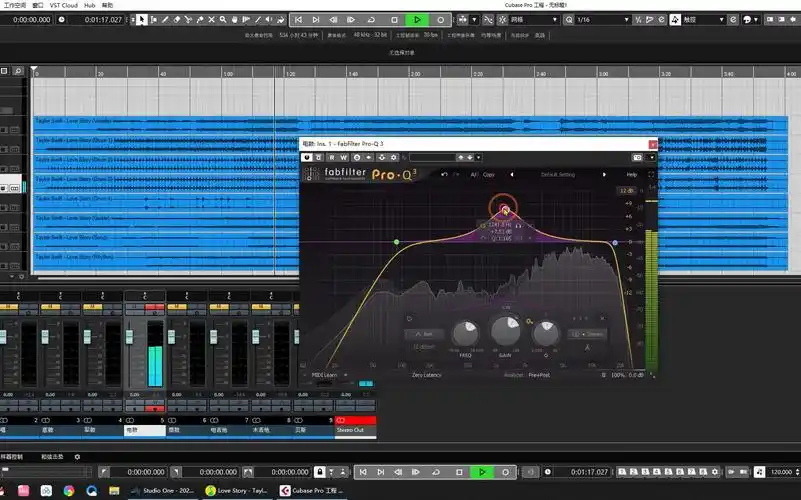Open the Bell filter shape dropdown

click(424, 333)
